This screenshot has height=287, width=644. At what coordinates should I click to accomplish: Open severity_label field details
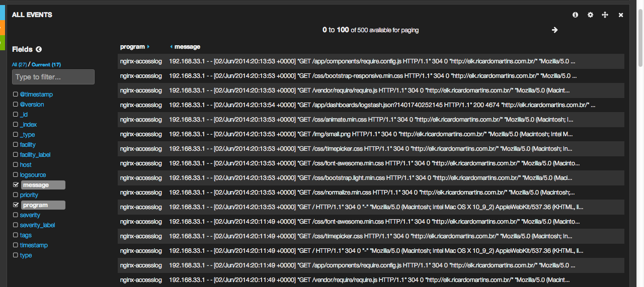[x=37, y=225]
